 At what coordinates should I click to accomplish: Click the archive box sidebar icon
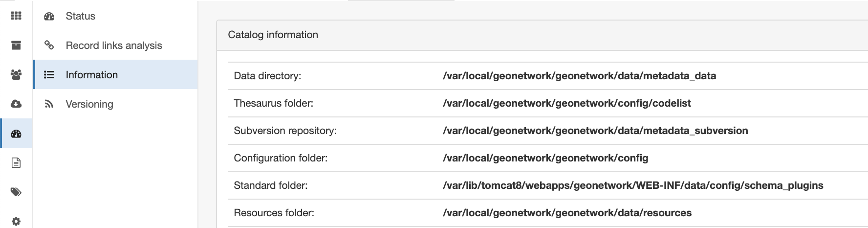pyautogui.click(x=16, y=46)
